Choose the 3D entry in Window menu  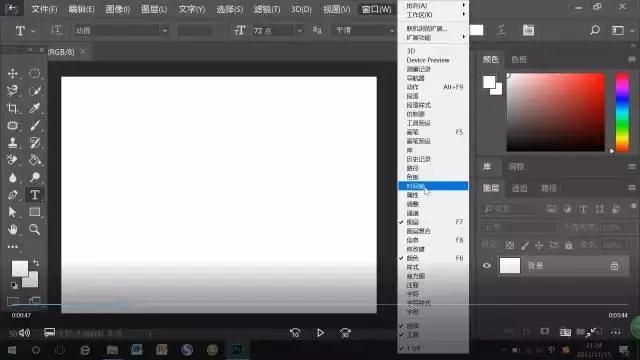pos(433,51)
